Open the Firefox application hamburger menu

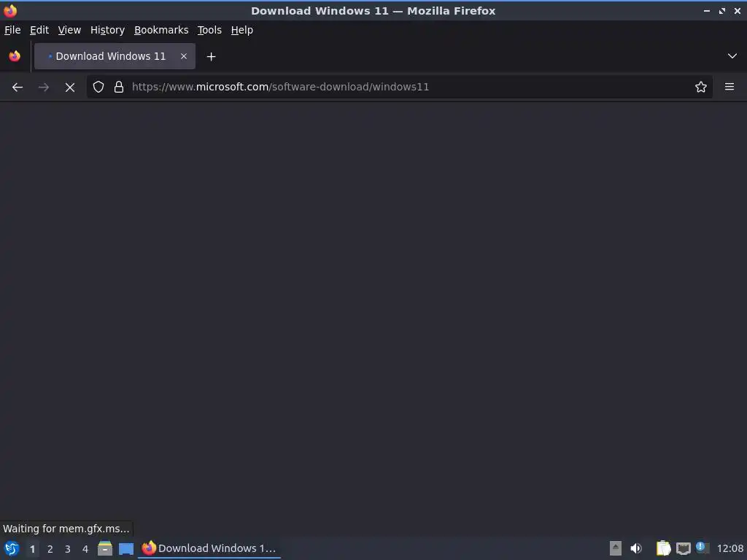coord(729,87)
